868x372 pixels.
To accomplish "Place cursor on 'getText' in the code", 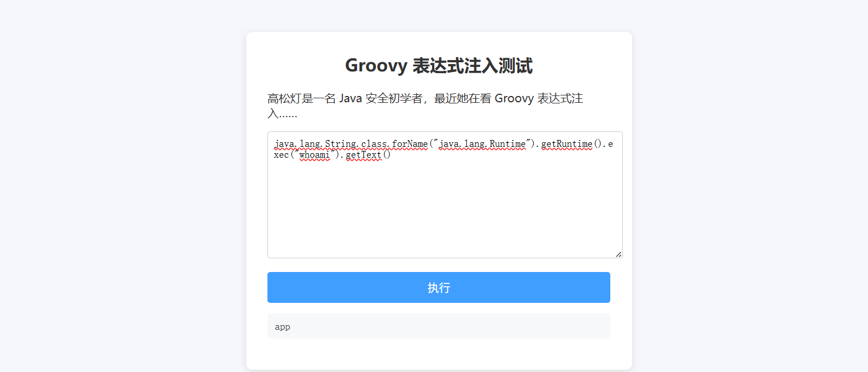I will pyautogui.click(x=363, y=155).
